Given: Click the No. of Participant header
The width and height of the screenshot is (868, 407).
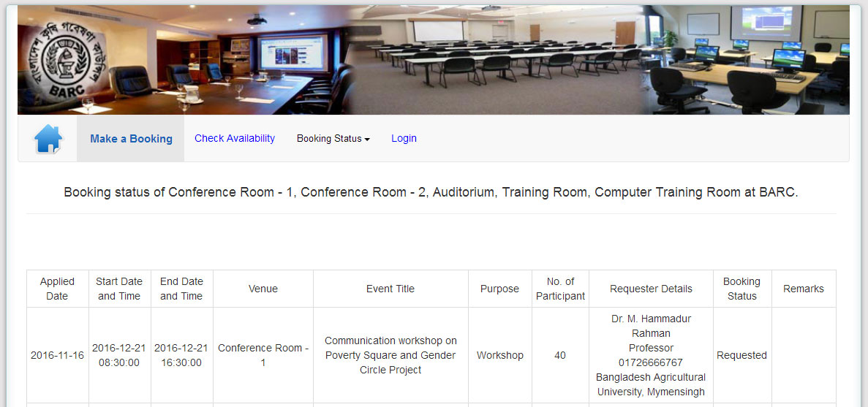Looking at the screenshot, I should [560, 289].
